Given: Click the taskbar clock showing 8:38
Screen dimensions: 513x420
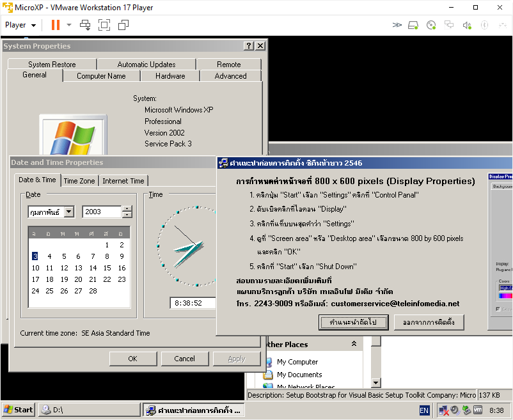Looking at the screenshot, I should coord(496,410).
